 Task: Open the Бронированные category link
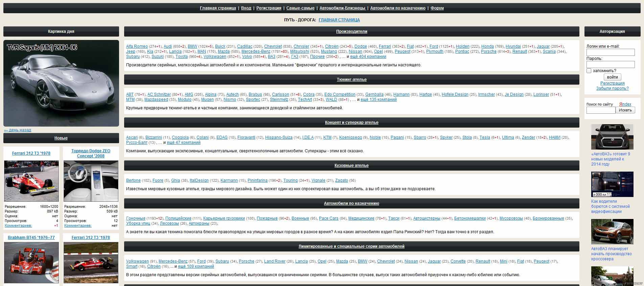tap(548, 218)
